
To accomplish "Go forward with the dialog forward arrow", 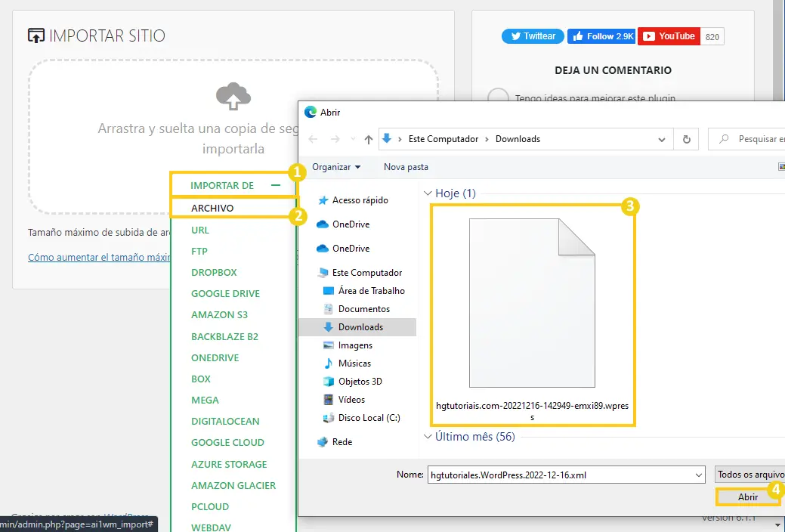I will point(335,139).
